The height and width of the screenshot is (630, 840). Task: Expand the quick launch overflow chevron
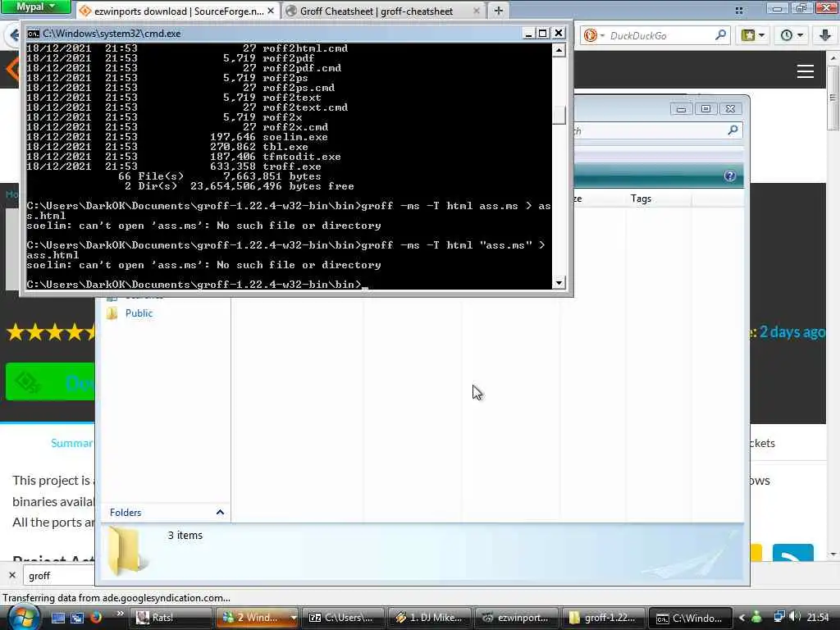tap(120, 614)
